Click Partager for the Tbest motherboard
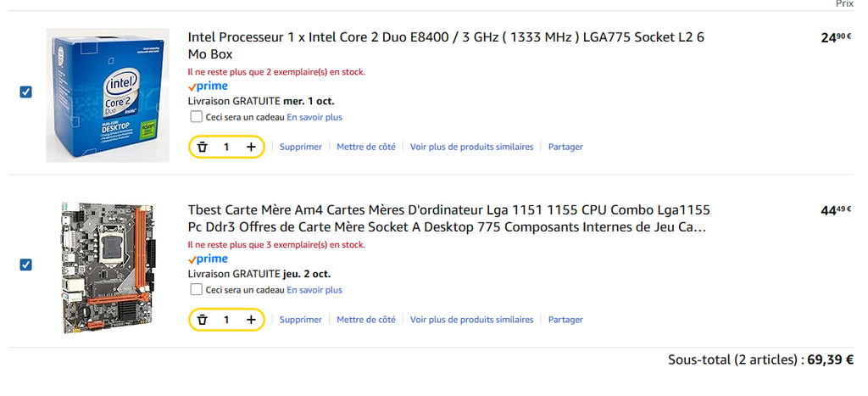This screenshot has width=868, height=396. pos(565,320)
